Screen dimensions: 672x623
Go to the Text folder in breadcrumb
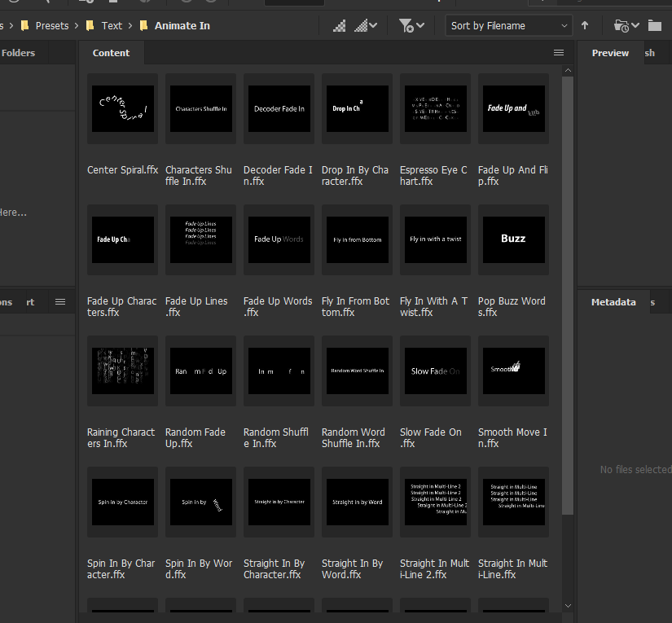coord(112,26)
